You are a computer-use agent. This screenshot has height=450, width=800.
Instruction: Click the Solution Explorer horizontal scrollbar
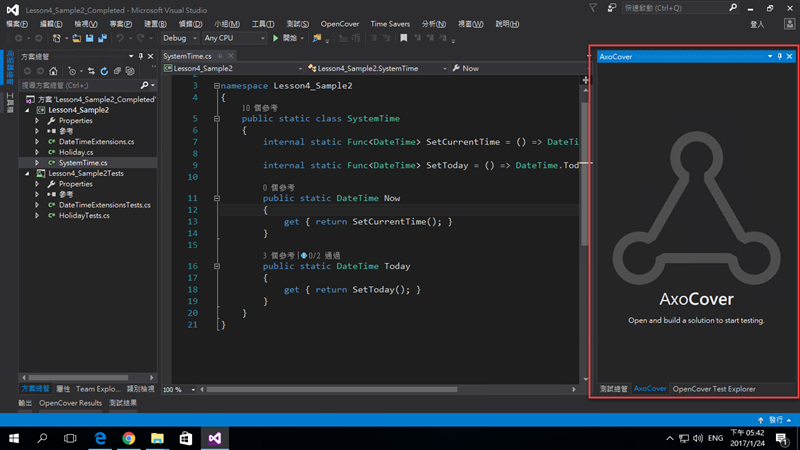point(78,378)
